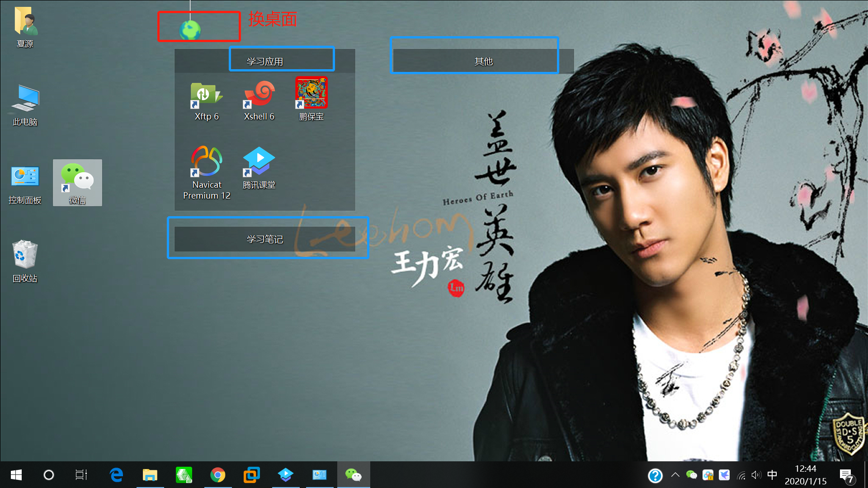
Task: Open Cortana search circle in taskbar
Action: [49, 475]
